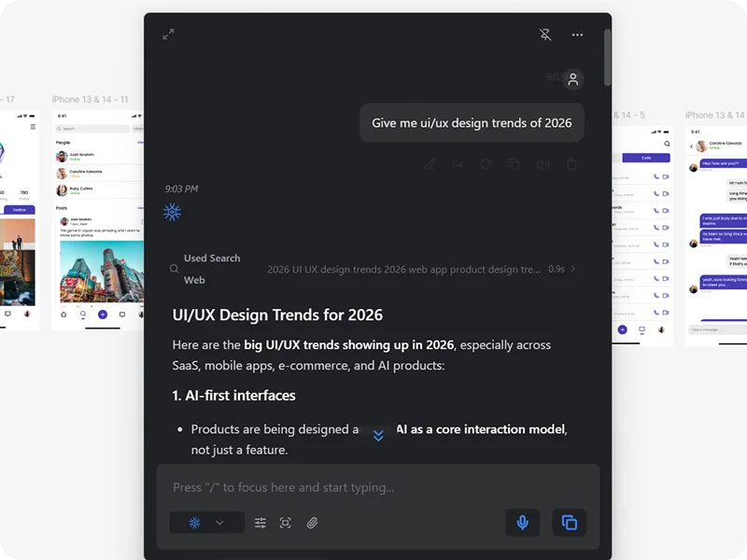
Task: Click the Tokyo post photo in left frame
Action: [x=102, y=272]
